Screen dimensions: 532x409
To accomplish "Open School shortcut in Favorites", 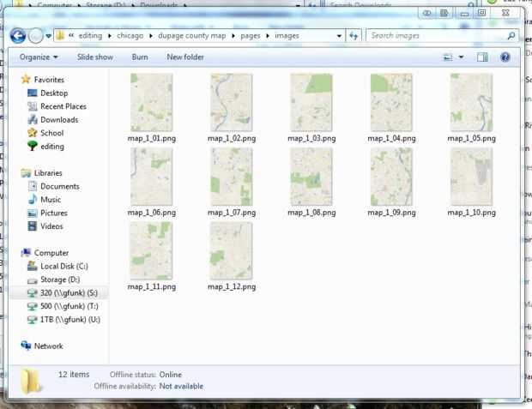I will tap(45, 133).
